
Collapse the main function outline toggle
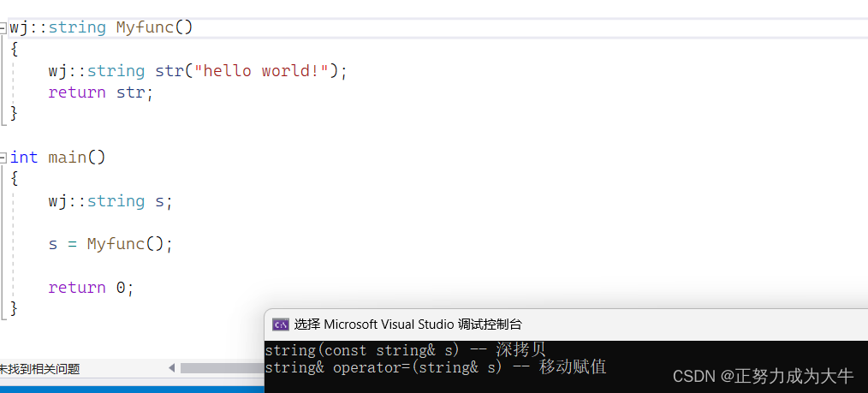tap(3, 158)
